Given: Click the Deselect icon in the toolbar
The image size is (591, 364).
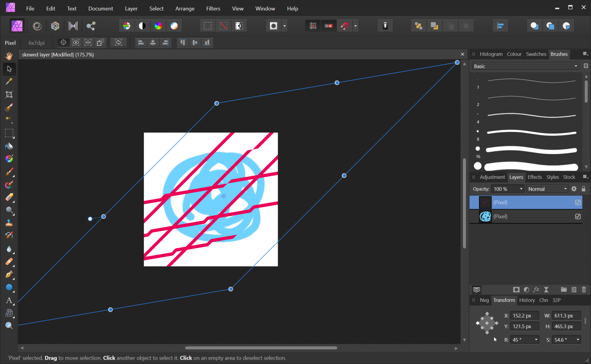Looking at the screenshot, I should coord(223,26).
